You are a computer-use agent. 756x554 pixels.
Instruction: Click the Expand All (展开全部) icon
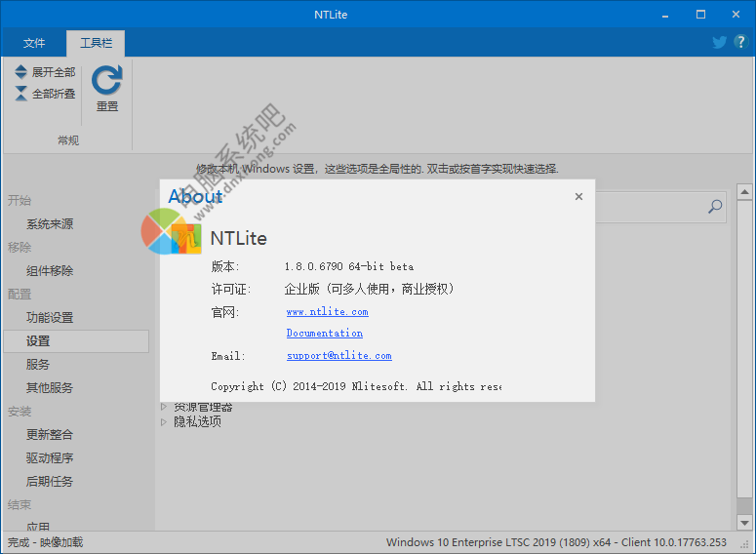click(20, 72)
